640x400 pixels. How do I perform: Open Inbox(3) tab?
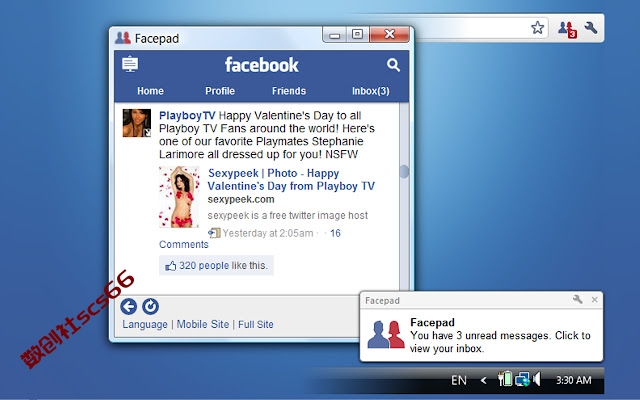pos(371,91)
